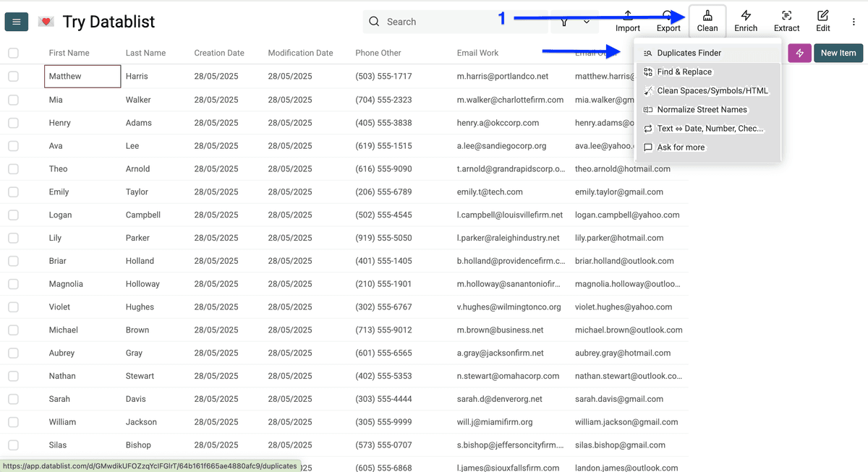868x472 pixels.
Task: Check the Mia Walker row checkbox
Action: 13,100
